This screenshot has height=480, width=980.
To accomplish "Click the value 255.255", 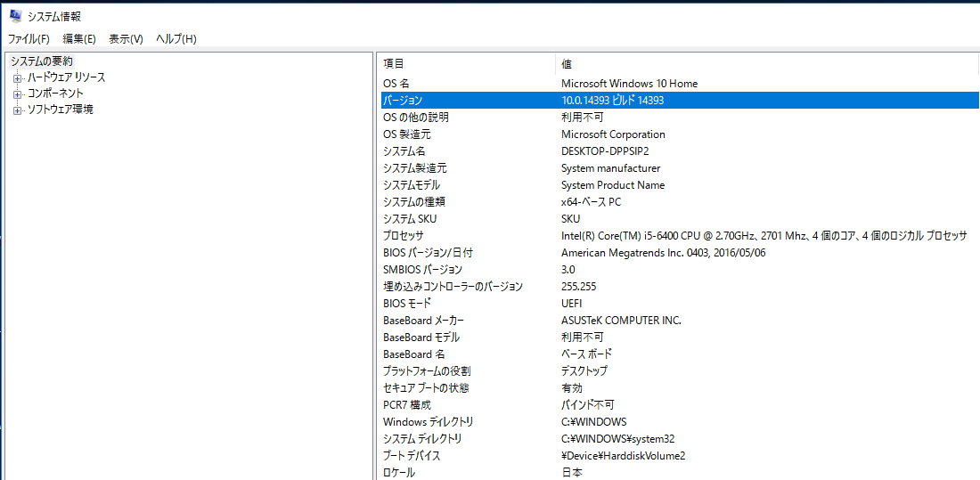I will (579, 287).
